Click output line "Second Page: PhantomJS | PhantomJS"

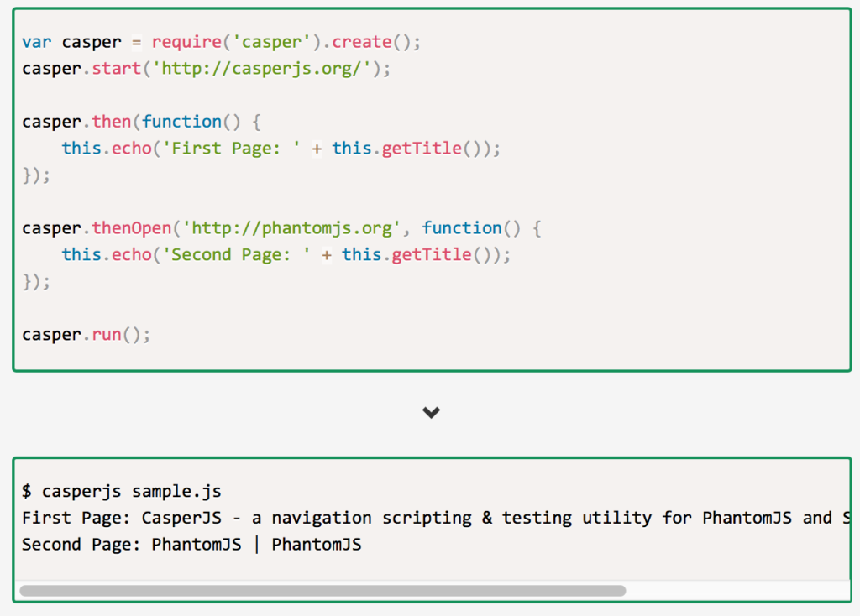[191, 545]
